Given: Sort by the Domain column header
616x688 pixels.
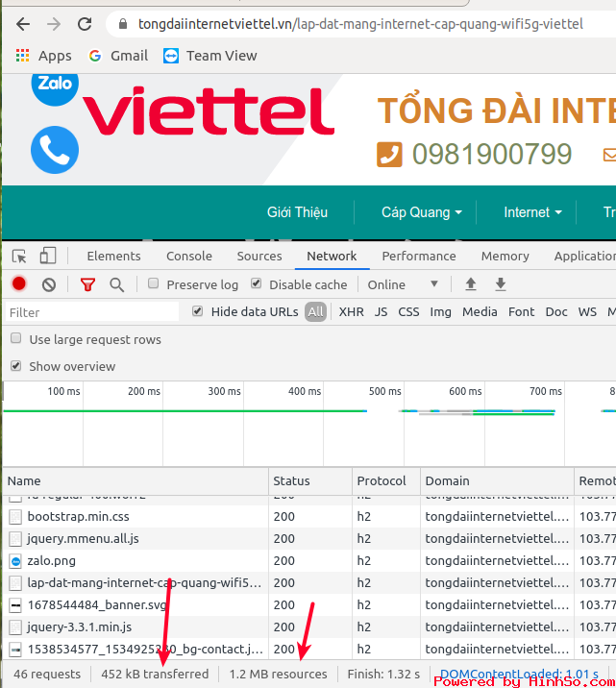Looking at the screenshot, I should pyautogui.click(x=497, y=480).
